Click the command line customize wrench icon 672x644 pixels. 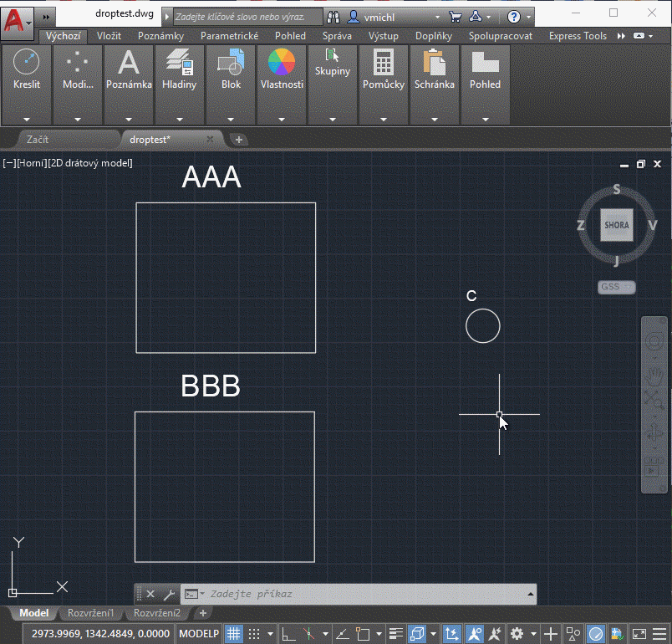coord(169,595)
